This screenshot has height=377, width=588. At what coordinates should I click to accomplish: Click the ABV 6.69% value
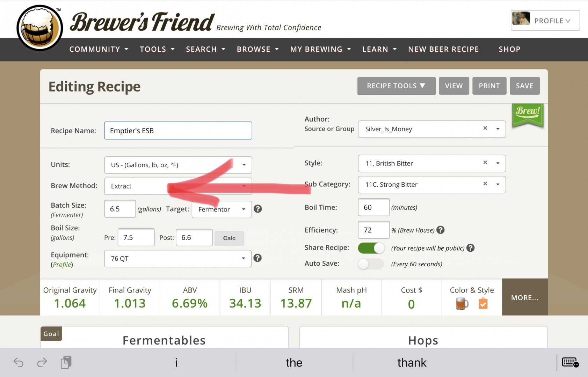point(190,303)
